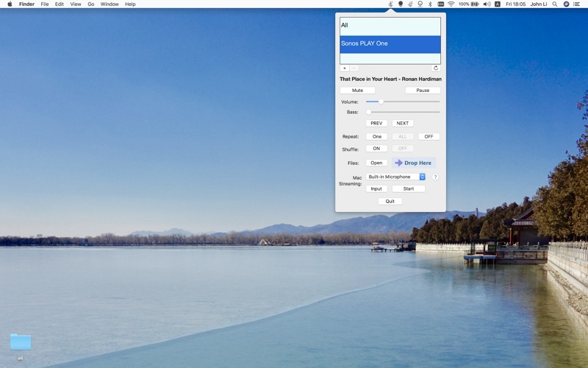Click the battery 100% indicator
Viewport: 588px width, 368px height.
coord(468,4)
